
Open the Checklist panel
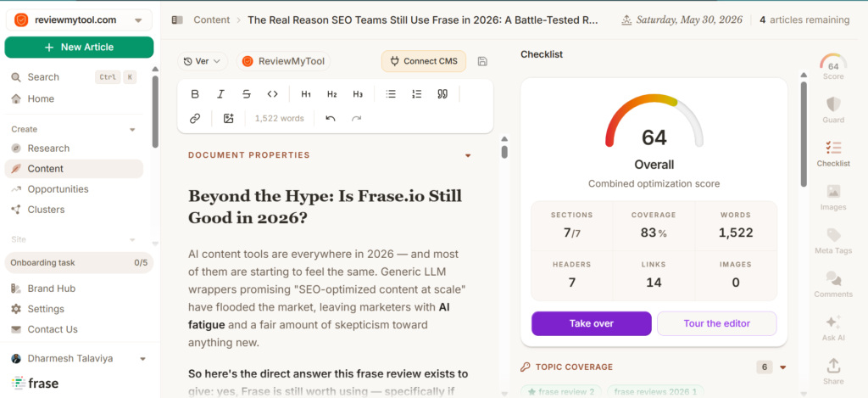point(833,154)
